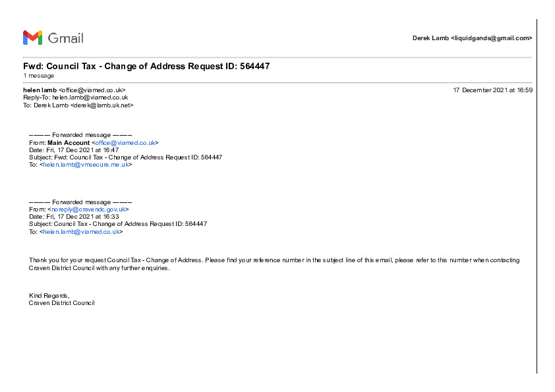This screenshot has height=392, width=555.
Task: Click the Reply-To helen.lamb@viamed.co.uk line
Action: pos(75,98)
